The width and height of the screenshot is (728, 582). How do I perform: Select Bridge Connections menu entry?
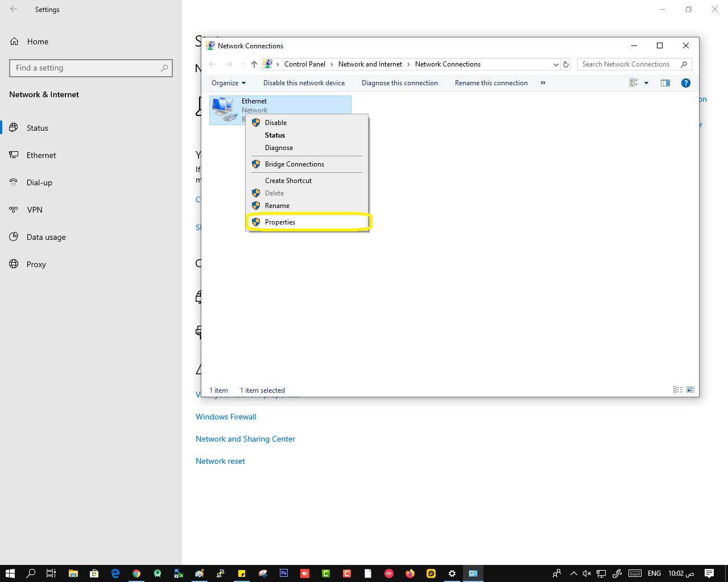[x=308, y=164]
